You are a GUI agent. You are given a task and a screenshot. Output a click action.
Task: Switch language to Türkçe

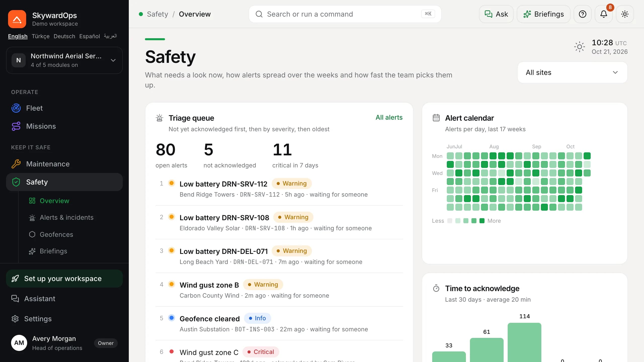(x=41, y=36)
